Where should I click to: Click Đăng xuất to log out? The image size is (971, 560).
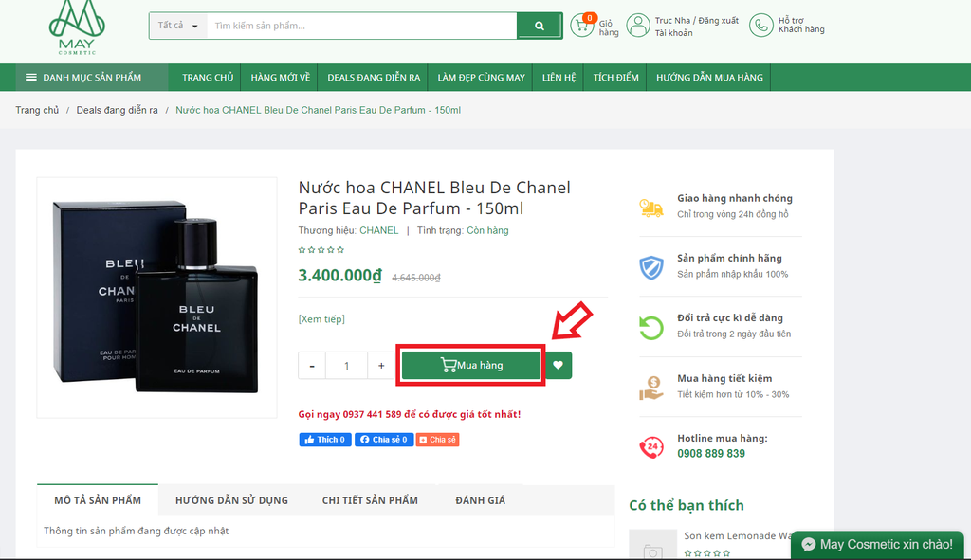[719, 21]
